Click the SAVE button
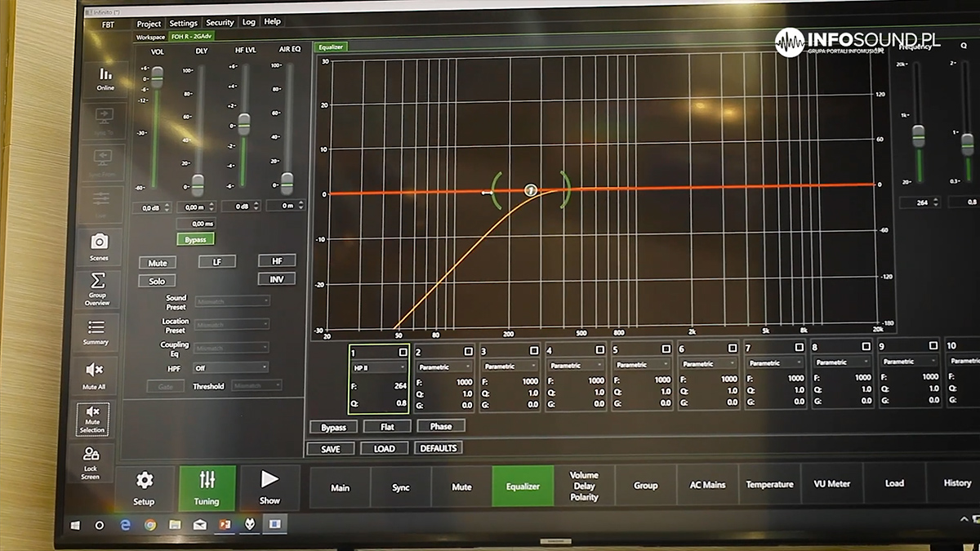 [x=331, y=449]
